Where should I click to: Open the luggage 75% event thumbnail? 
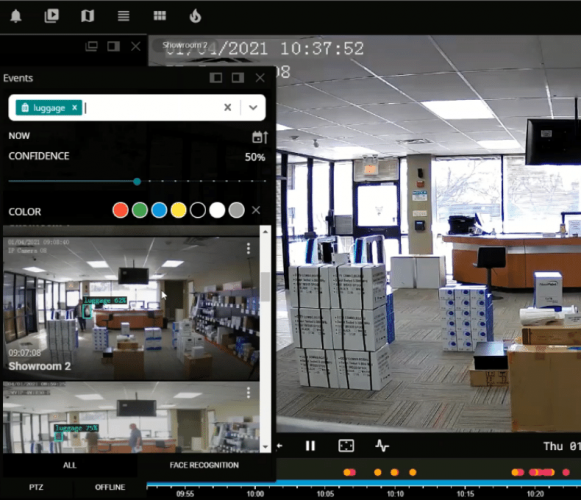[131, 417]
